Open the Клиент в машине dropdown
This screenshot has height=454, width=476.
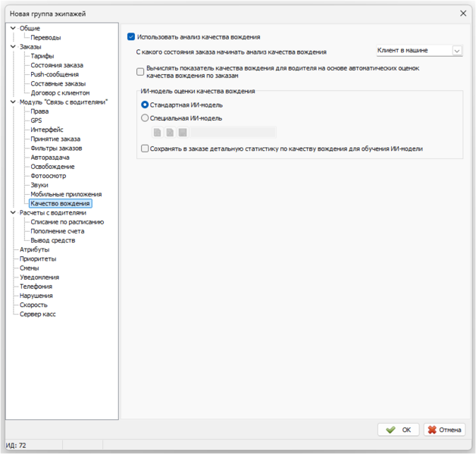[x=457, y=51]
